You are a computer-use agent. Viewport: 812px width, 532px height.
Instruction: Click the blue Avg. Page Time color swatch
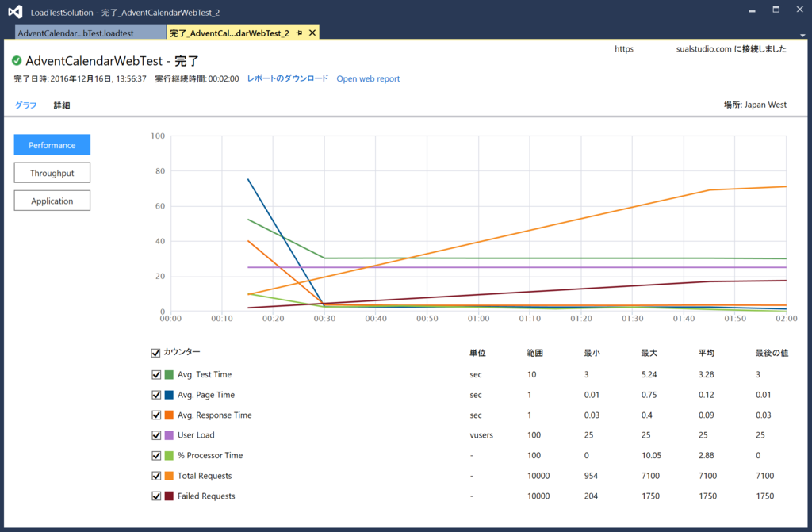tap(169, 395)
